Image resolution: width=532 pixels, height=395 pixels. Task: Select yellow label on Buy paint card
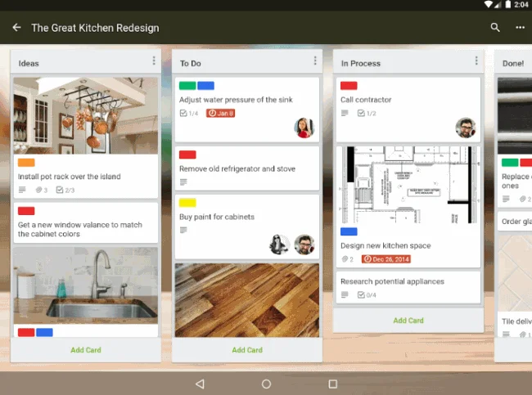pyautogui.click(x=187, y=203)
